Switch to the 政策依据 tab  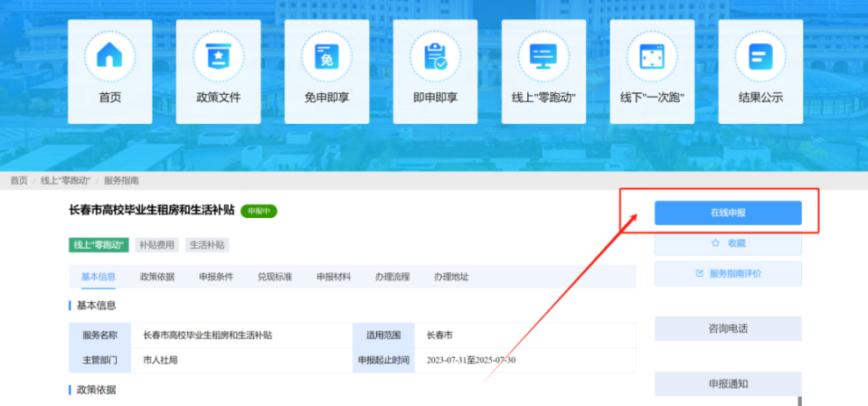coord(157,277)
